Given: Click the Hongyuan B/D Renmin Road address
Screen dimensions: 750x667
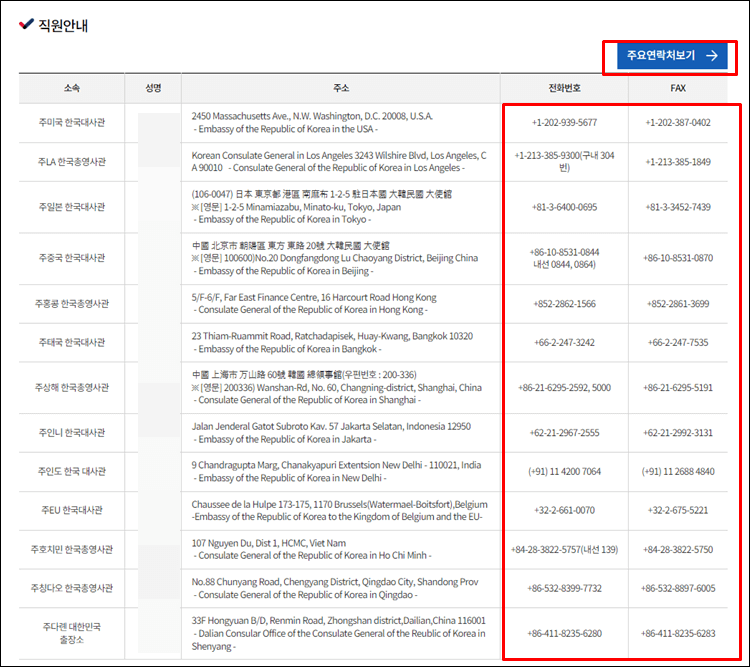Looking at the screenshot, I should (339, 633).
